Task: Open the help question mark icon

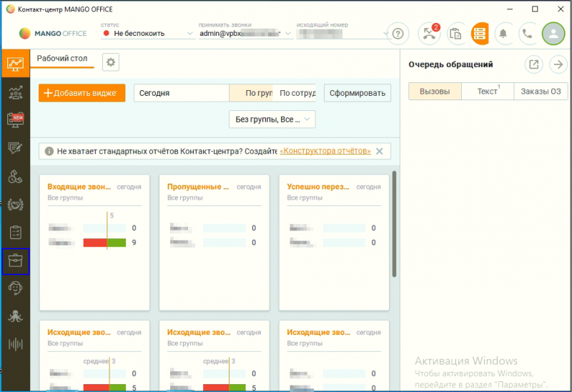Action: coord(398,34)
